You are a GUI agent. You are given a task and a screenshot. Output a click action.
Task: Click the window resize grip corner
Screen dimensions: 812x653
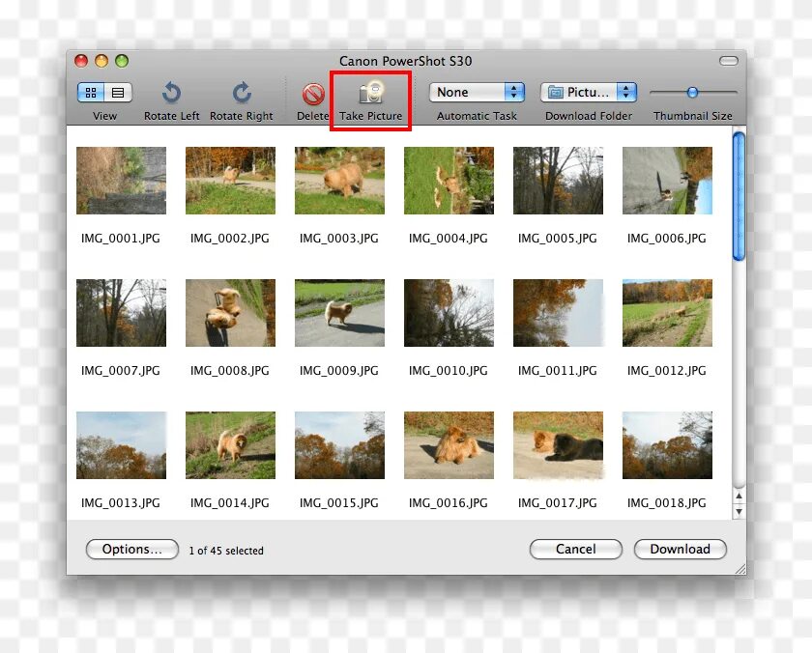pyautogui.click(x=740, y=569)
